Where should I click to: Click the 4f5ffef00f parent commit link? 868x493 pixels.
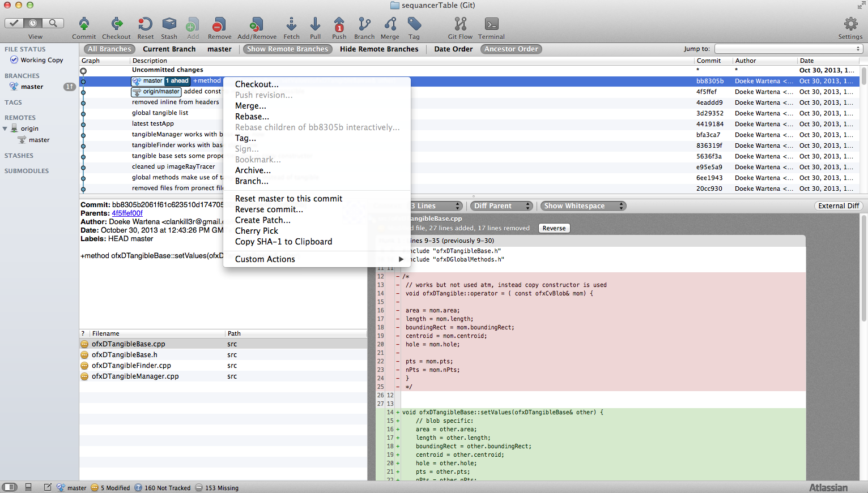point(126,213)
